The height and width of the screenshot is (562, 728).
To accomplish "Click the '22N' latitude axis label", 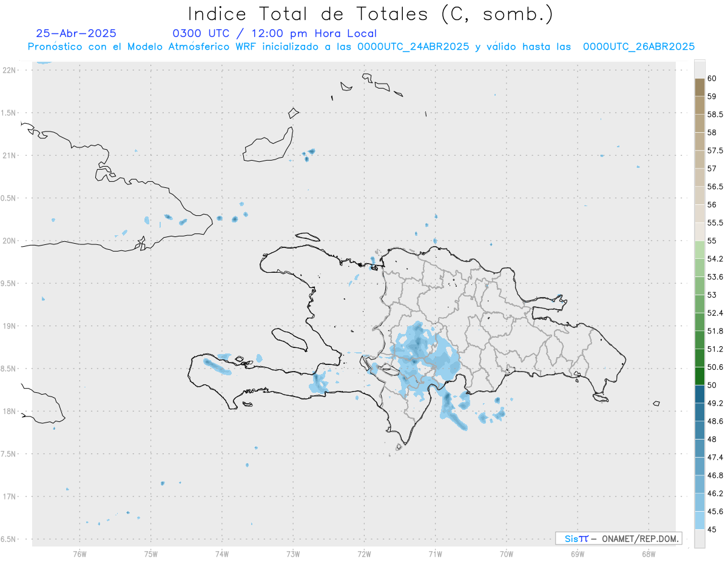I will [10, 70].
